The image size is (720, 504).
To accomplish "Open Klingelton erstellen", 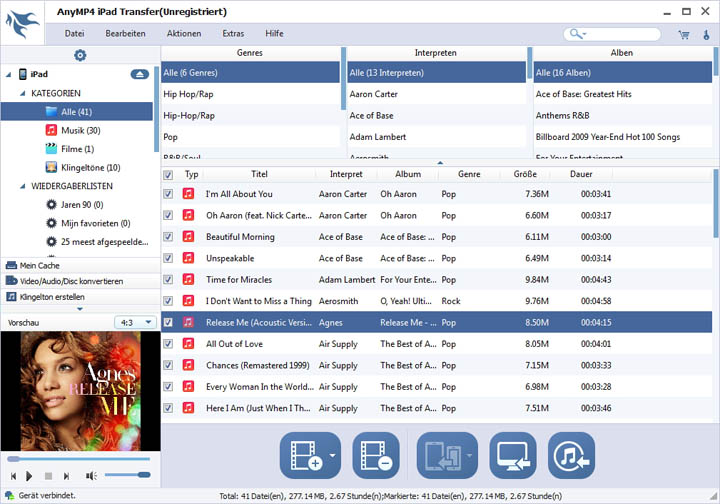I will 80,297.
